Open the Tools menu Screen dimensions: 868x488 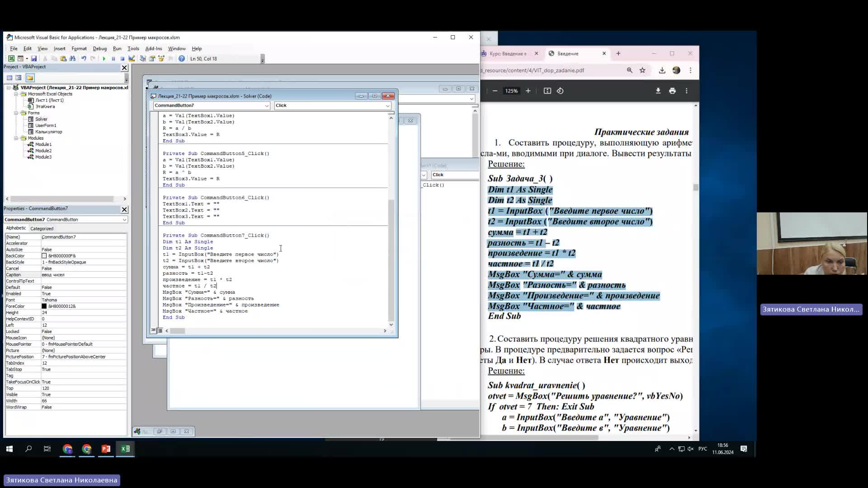[133, 49]
